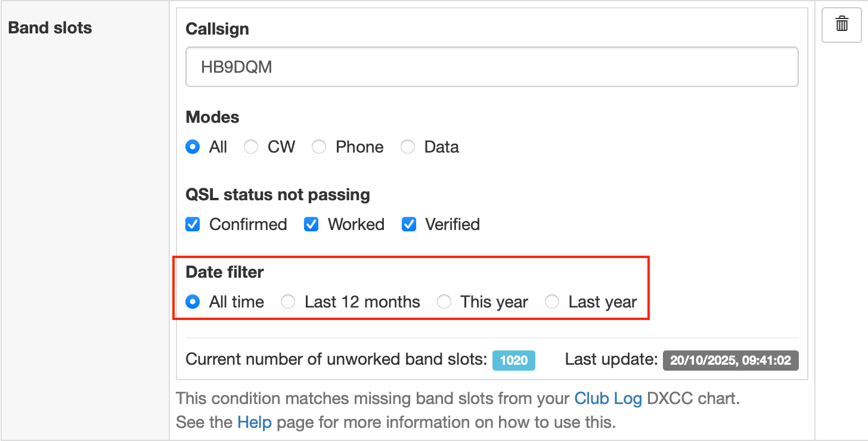The width and height of the screenshot is (868, 441).
Task: Uncheck the Confirmed QSL status checkbox
Action: tap(193, 225)
